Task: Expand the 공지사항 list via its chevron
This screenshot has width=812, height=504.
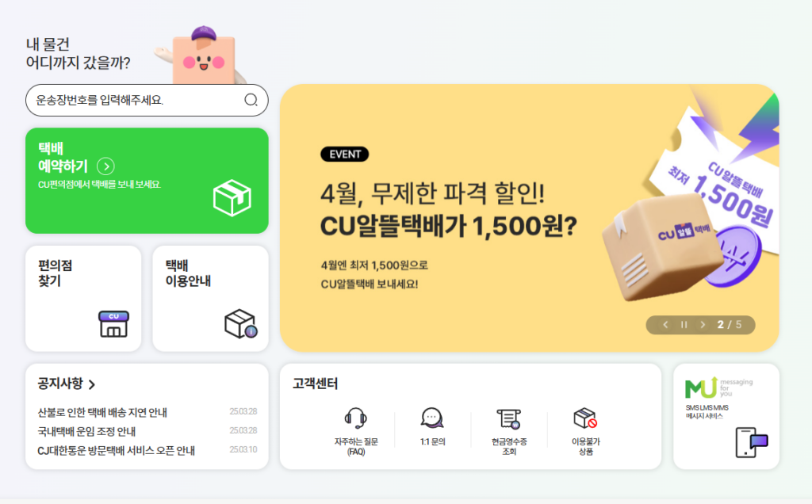Action: (92, 384)
